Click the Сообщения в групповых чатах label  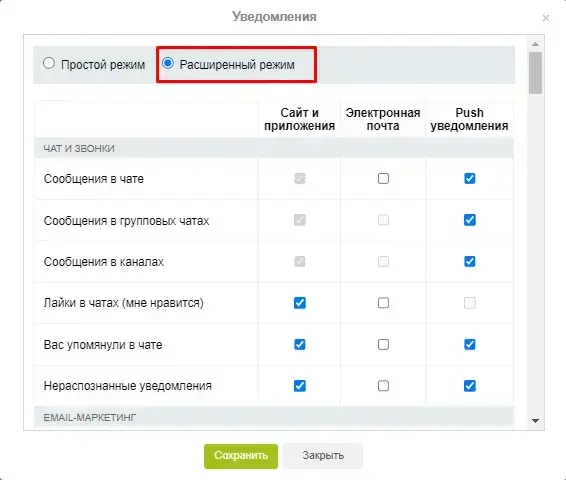(x=126, y=221)
